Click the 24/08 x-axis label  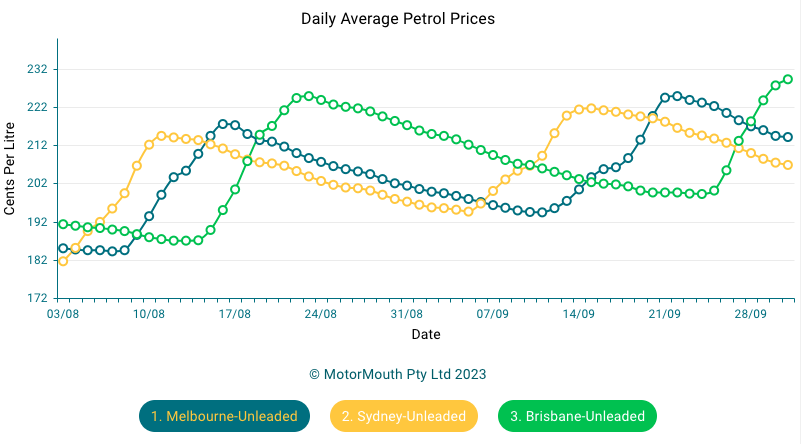[x=320, y=314]
